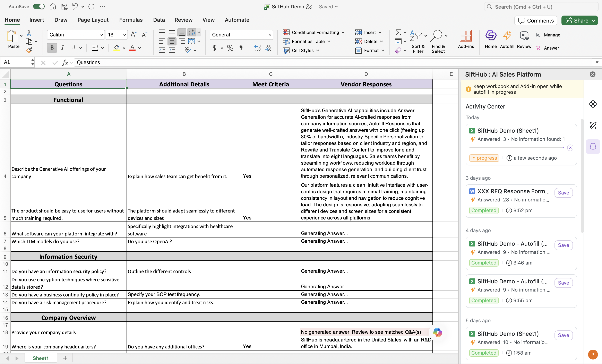Image resolution: width=602 pixels, height=364 pixels.
Task: Toggle the AutoSave switch
Action: pos(39,7)
